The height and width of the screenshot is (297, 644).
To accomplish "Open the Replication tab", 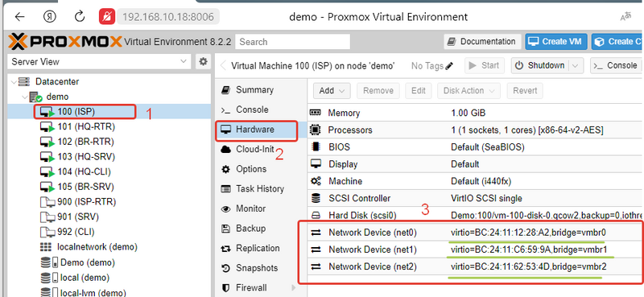I will 261,248.
